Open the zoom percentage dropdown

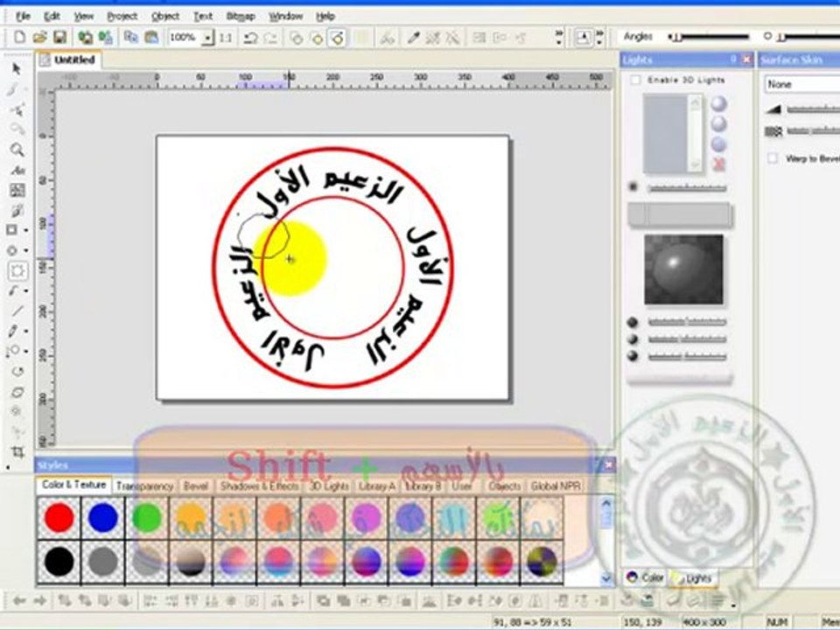click(x=208, y=38)
